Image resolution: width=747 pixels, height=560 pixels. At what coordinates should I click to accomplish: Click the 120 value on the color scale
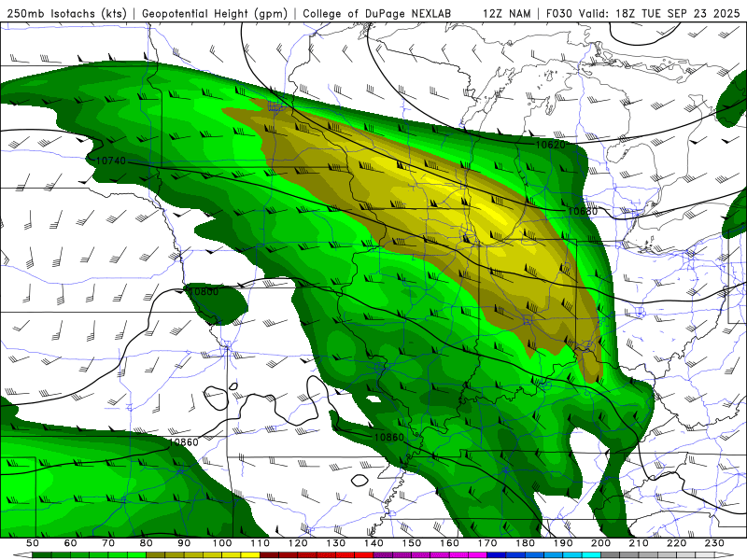pyautogui.click(x=298, y=543)
